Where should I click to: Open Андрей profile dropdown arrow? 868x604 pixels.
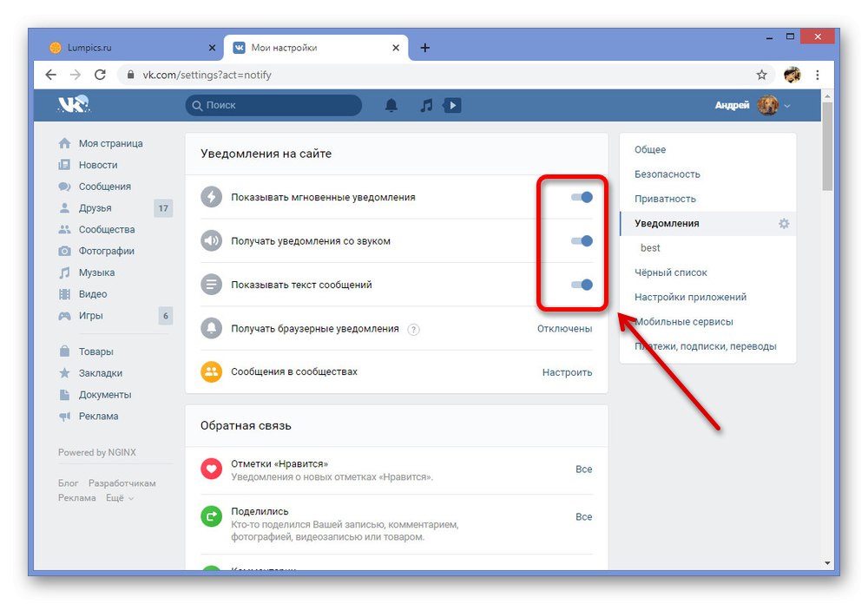click(787, 106)
